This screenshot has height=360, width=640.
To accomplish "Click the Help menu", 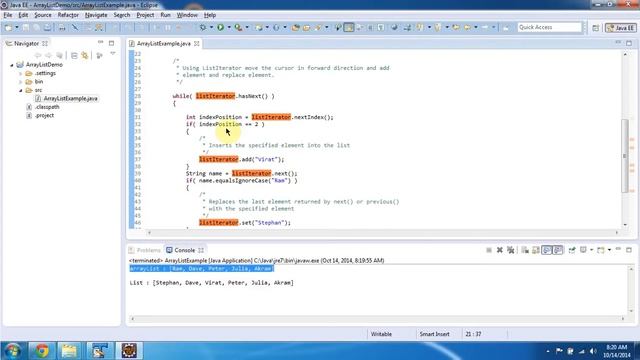I will pyautogui.click(x=210, y=15).
